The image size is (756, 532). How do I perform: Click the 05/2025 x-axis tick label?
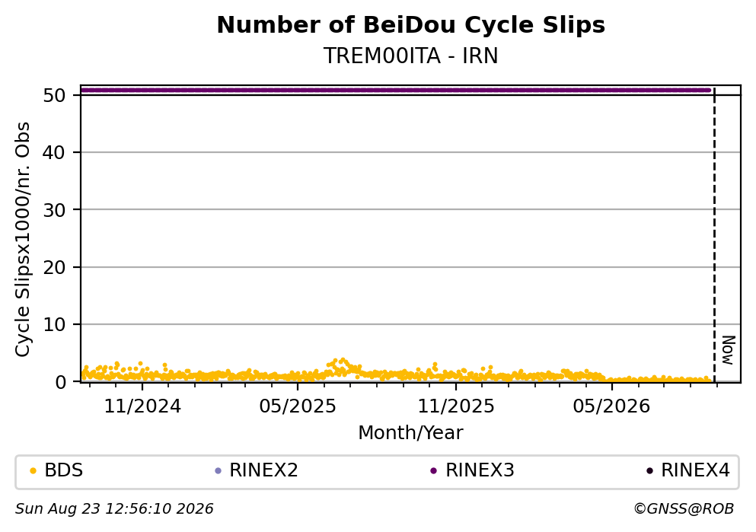298,406
